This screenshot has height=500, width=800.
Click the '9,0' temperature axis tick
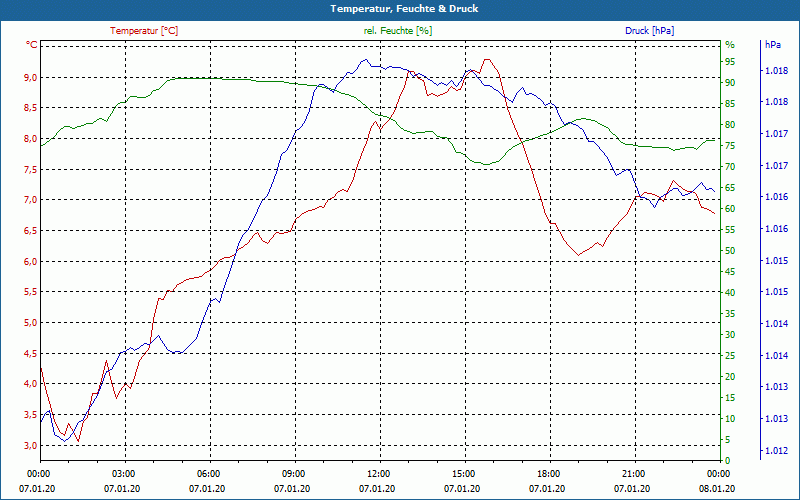click(31, 78)
